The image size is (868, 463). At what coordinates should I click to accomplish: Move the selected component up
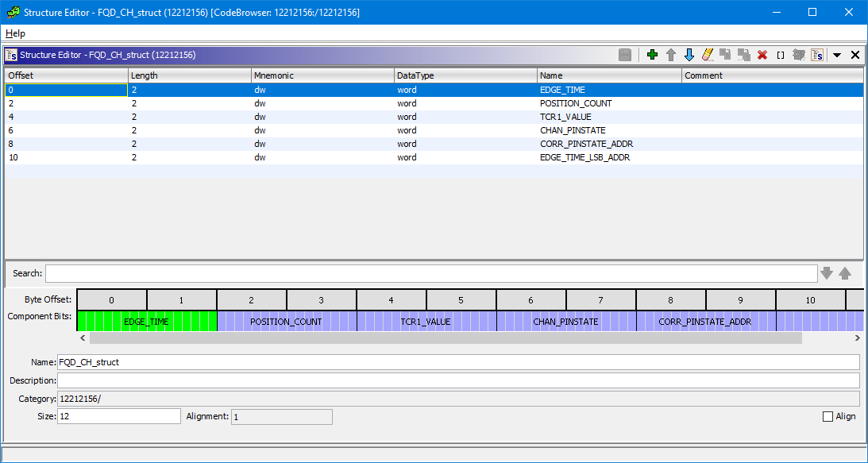tap(670, 54)
